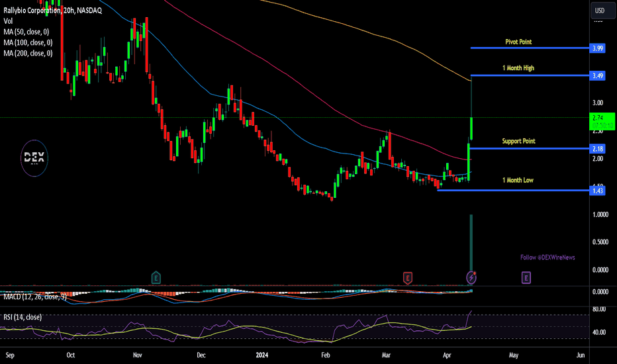Image resolution: width=617 pixels, height=364 pixels.
Task: Click the blue Pivot Point horizontal line
Action: tap(530, 48)
